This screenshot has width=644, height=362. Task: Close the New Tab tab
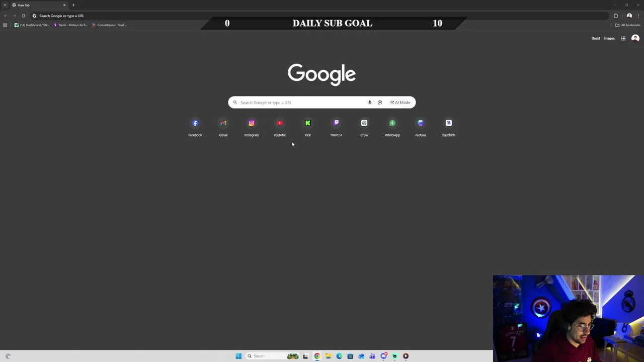pos(64,5)
